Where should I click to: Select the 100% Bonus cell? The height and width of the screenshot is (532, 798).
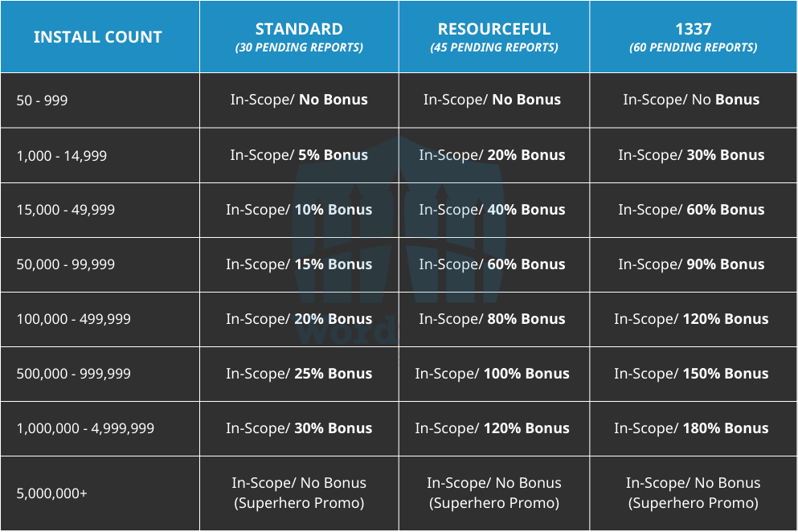492,374
